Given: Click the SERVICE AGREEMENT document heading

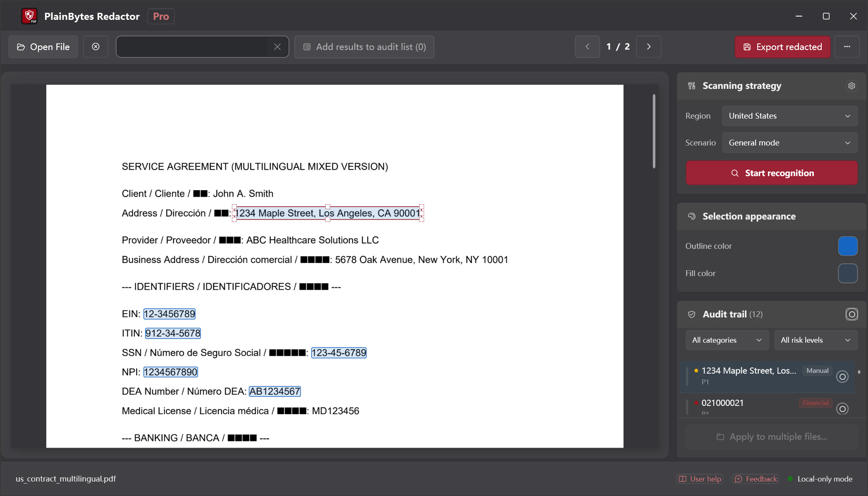Looking at the screenshot, I should 255,167.
